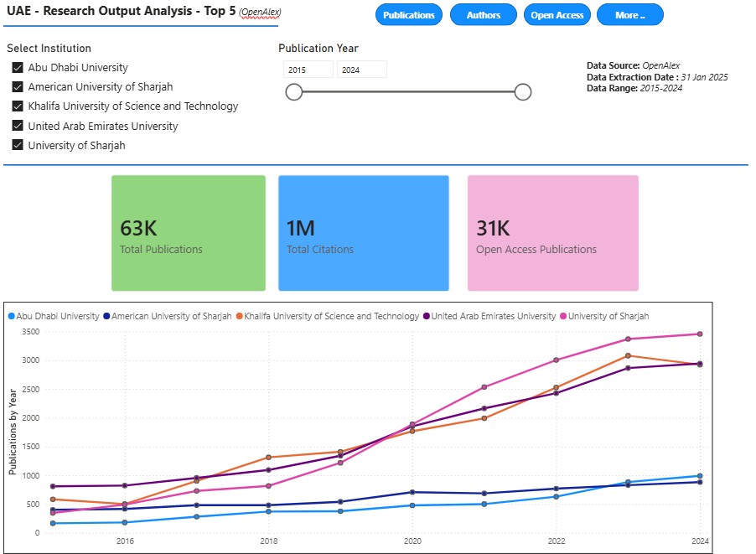This screenshot has height=554, width=756.
Task: Go to the Authors page
Action: point(483,15)
